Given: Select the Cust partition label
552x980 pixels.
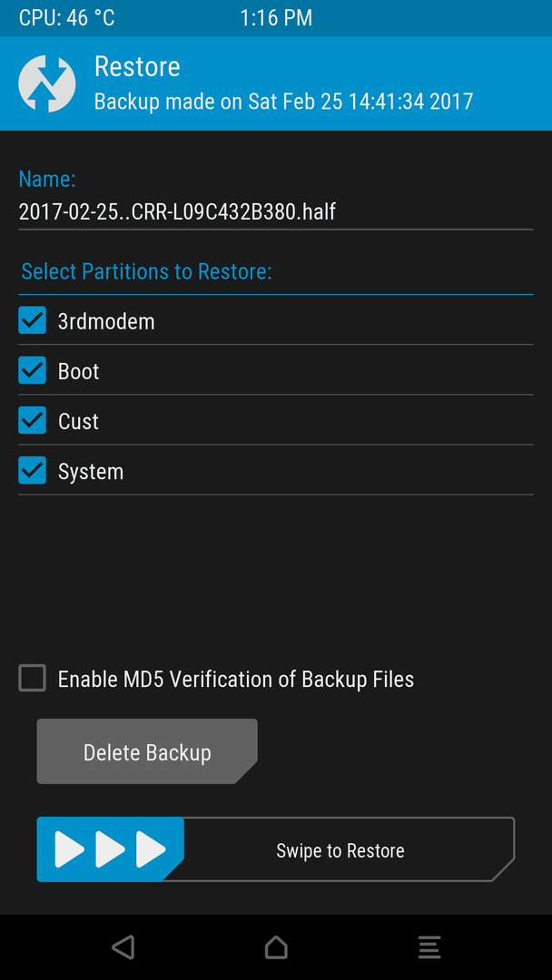Looking at the screenshot, I should [x=78, y=421].
